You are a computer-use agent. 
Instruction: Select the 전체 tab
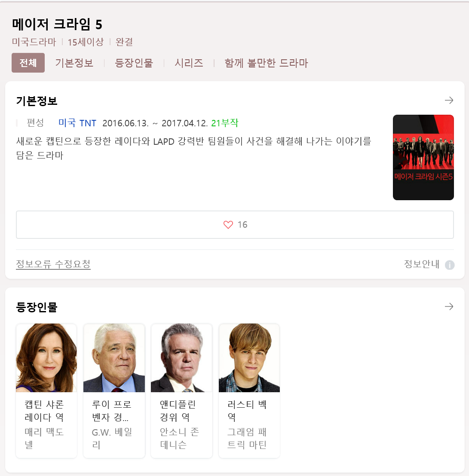pos(28,63)
